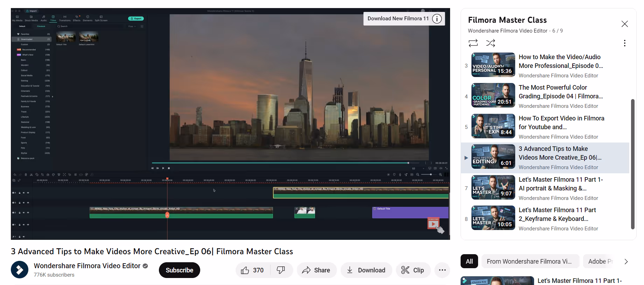Open more actions menu beside Clip
644x285 pixels.
pos(442,270)
